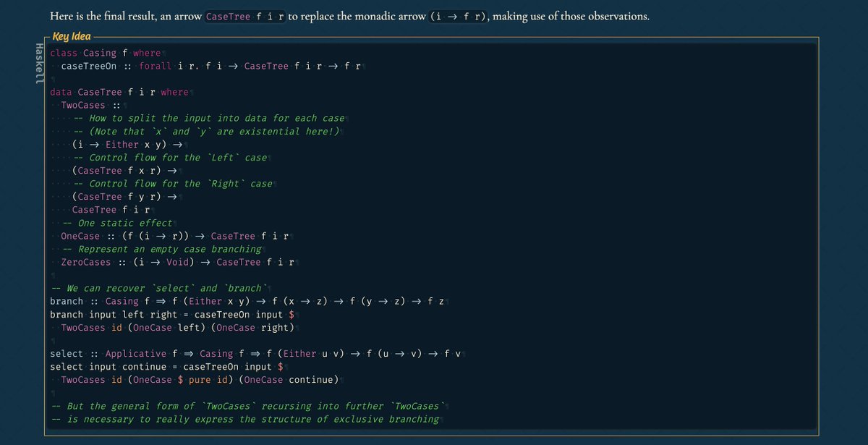
Task: Click the "TwoCases ::" constructor line
Action: point(90,105)
